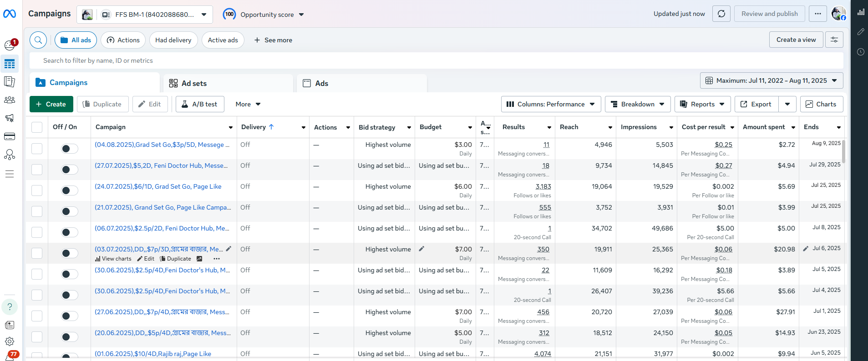The image size is (868, 361).
Task: Check the box for 24.07.2025 Page Like campaign
Action: pyautogui.click(x=37, y=191)
